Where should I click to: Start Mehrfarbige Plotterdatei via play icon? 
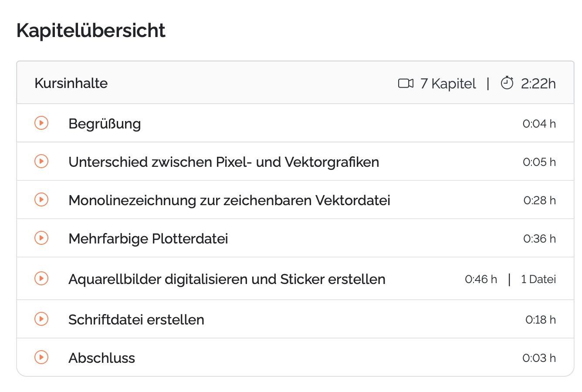(x=41, y=238)
